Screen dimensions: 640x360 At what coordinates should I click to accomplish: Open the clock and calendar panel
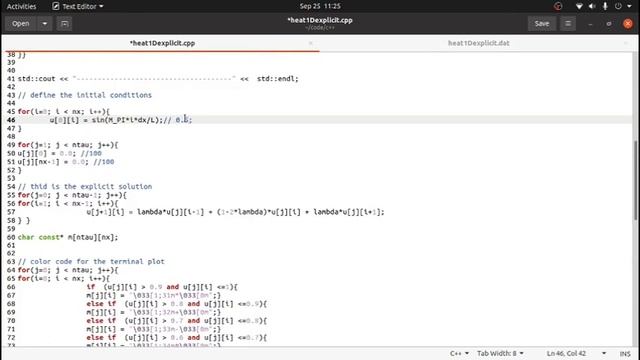click(320, 6)
